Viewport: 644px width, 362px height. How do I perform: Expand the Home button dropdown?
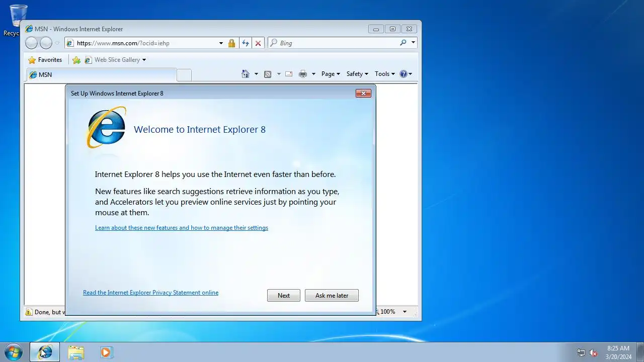click(256, 74)
